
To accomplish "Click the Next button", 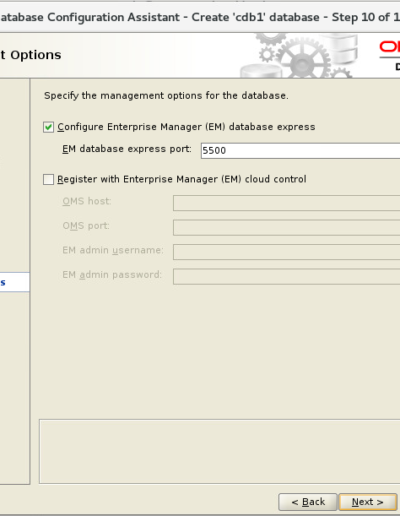I will click(x=368, y=502).
